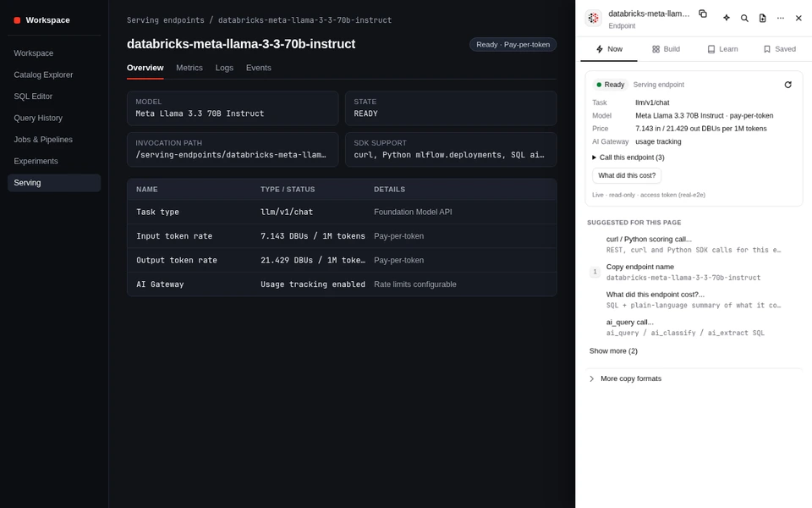Click the Copy endpoint name suggestion
Viewport: 812px width, 508px height.
click(694, 272)
